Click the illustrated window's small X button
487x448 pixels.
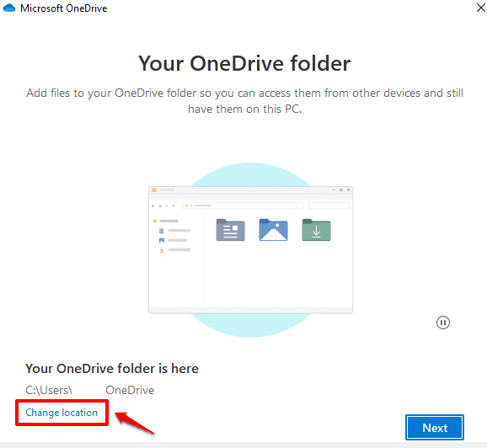point(349,189)
